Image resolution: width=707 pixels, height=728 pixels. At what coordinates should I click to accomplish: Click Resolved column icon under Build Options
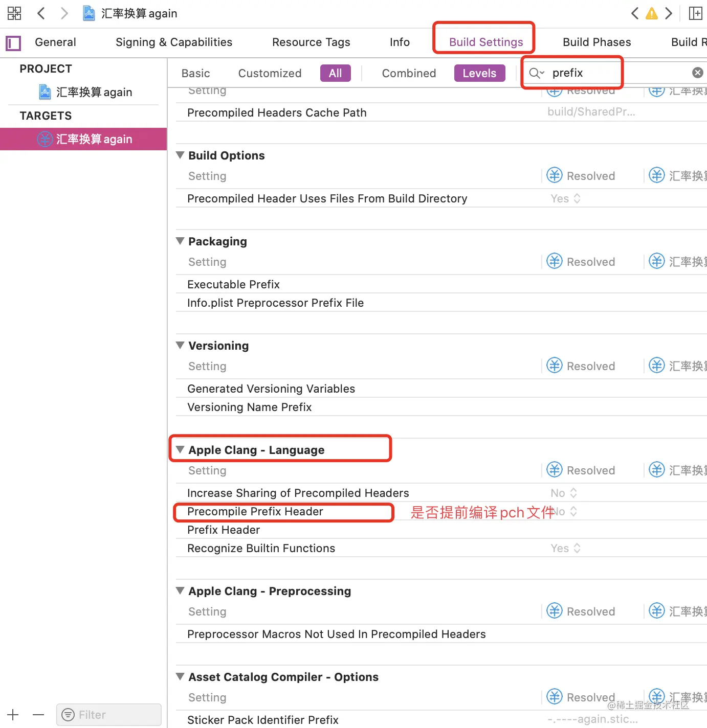(x=555, y=175)
